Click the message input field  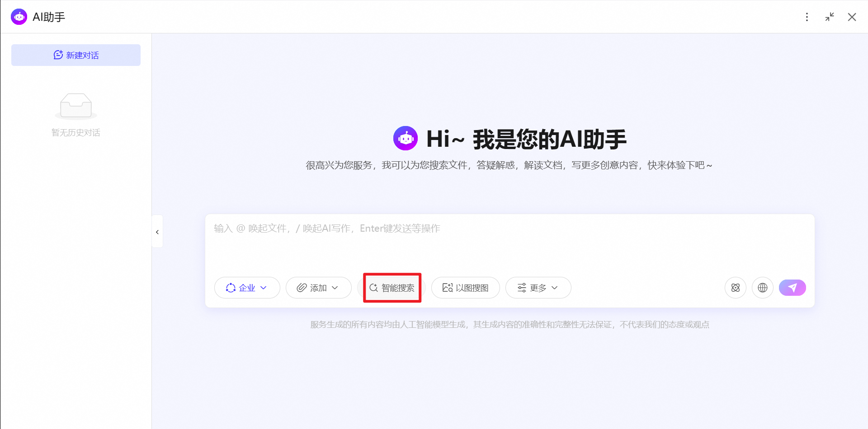coord(509,243)
